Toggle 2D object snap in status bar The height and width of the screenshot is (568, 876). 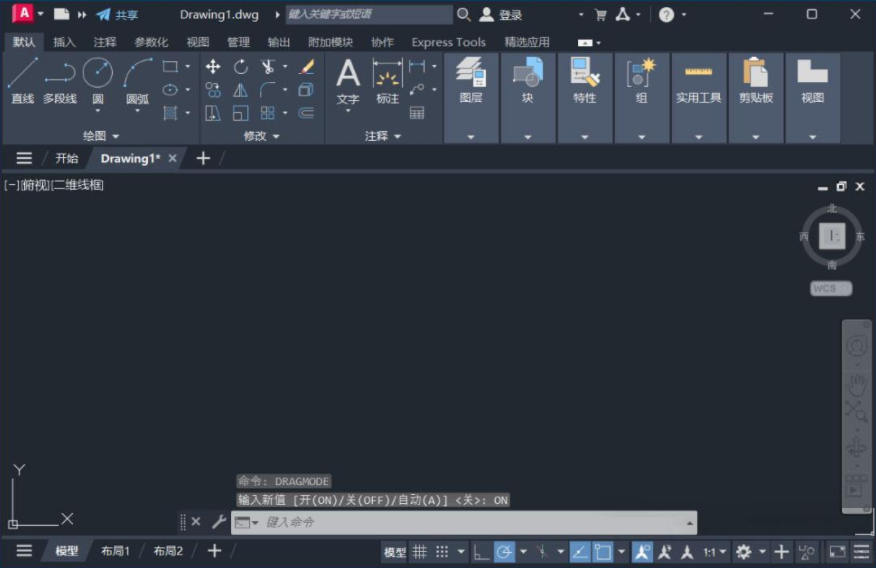click(x=603, y=552)
